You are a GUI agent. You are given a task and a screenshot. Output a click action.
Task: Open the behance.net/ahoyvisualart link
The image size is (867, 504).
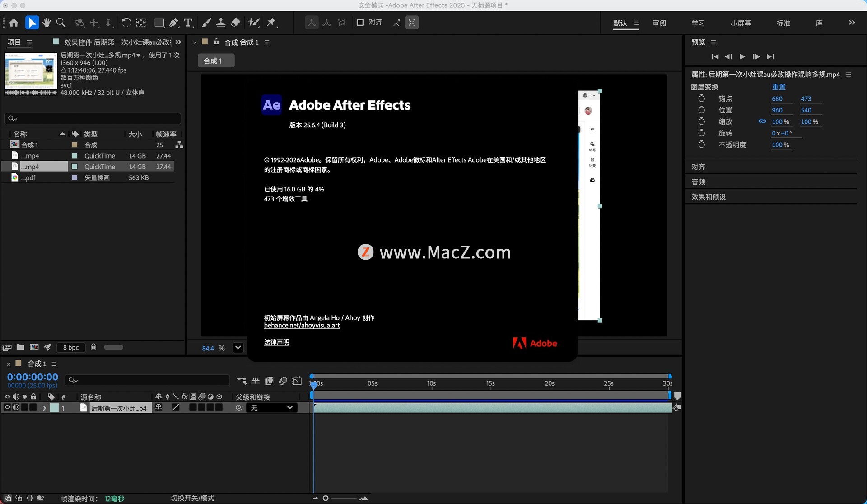[302, 326]
